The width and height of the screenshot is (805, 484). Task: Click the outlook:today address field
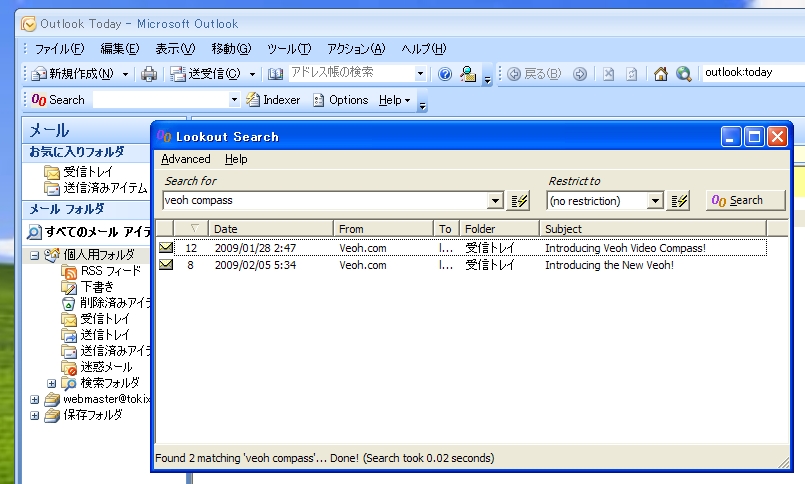(753, 72)
